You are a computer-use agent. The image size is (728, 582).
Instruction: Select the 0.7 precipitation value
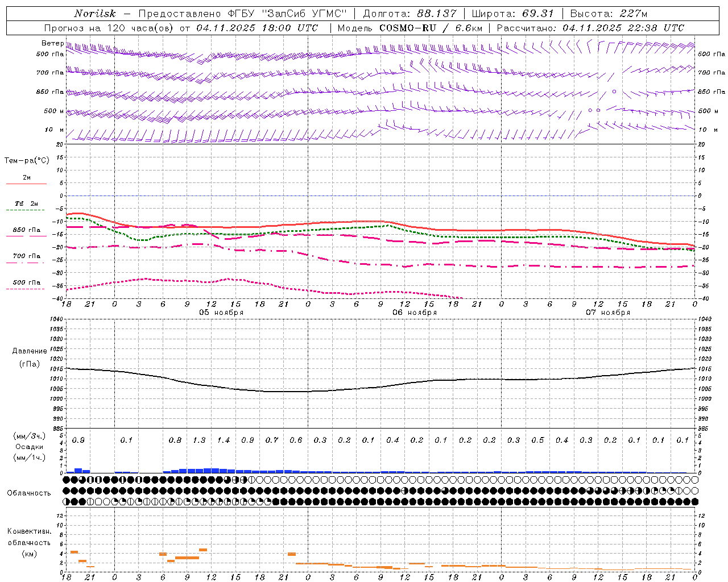(272, 440)
